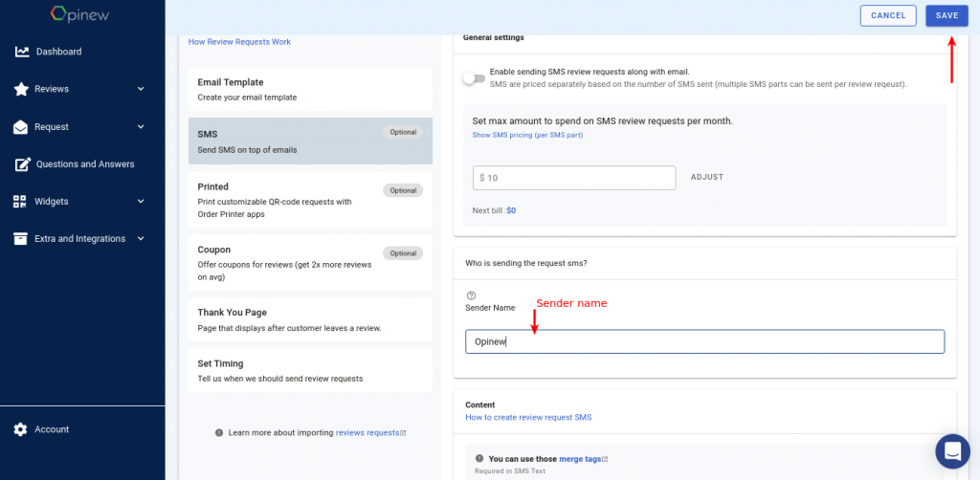
Task: Click Questions and Answers edit icon
Action: click(23, 164)
